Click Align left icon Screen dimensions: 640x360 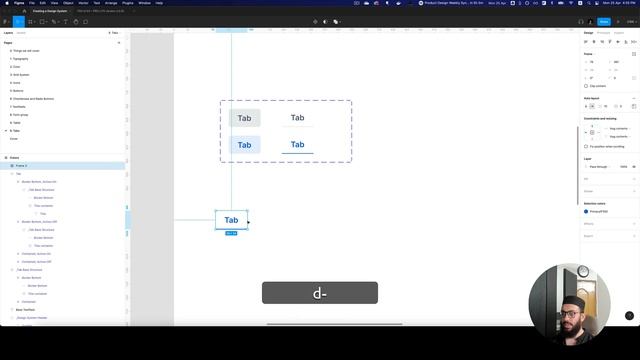586,42
